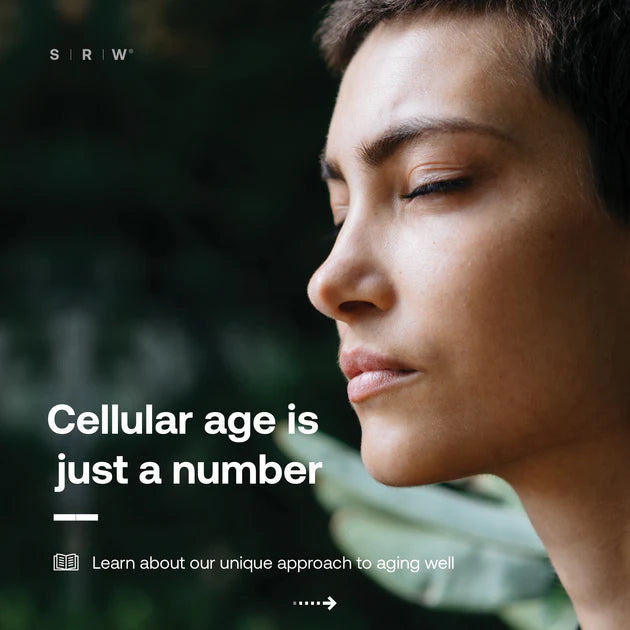Click the woman's lips

[374, 374]
